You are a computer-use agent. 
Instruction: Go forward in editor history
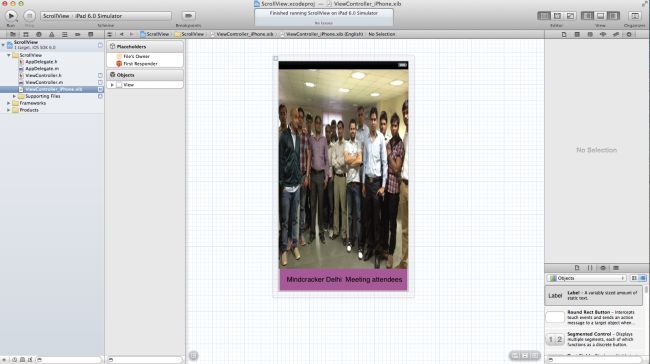pos(132,34)
